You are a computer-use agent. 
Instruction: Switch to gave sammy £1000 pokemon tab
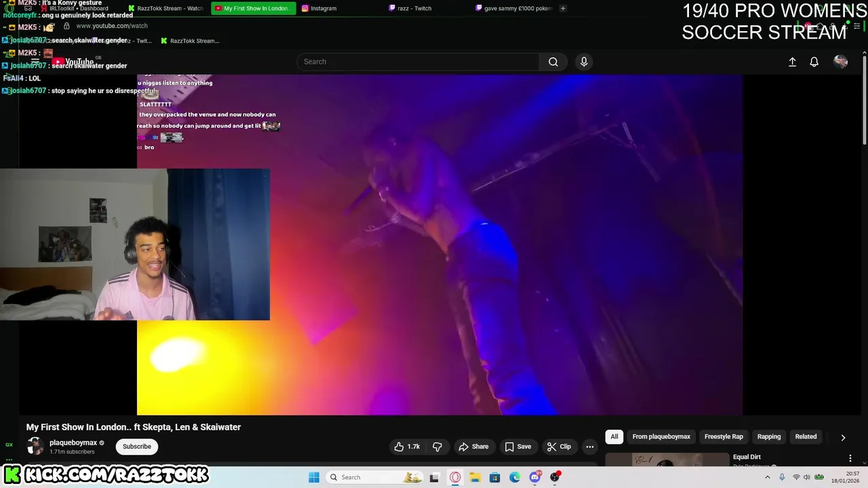point(513,8)
